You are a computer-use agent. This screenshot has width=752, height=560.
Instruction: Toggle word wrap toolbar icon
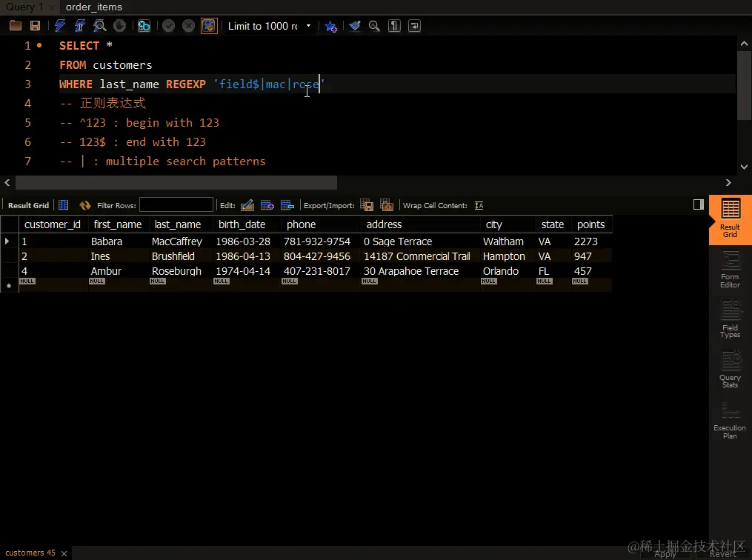pos(414,26)
